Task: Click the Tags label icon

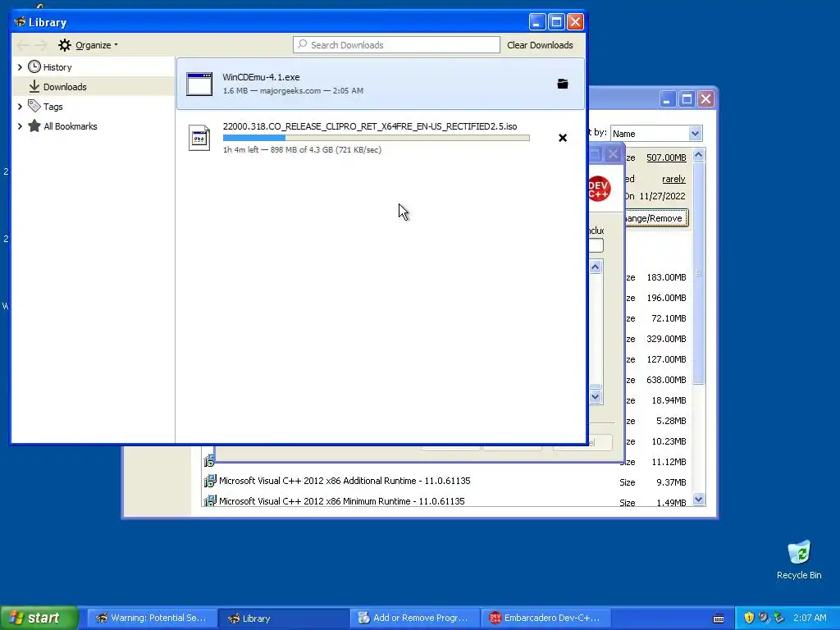Action: click(34, 106)
